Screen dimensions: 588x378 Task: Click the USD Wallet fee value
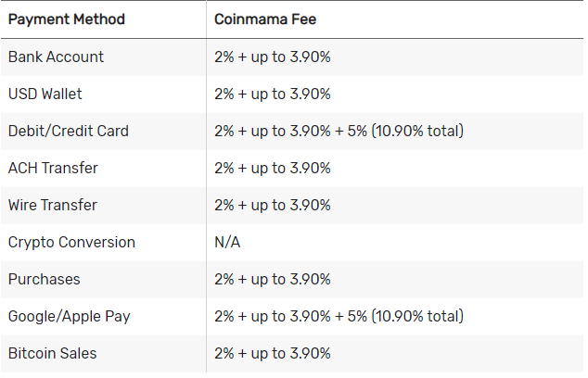point(273,94)
